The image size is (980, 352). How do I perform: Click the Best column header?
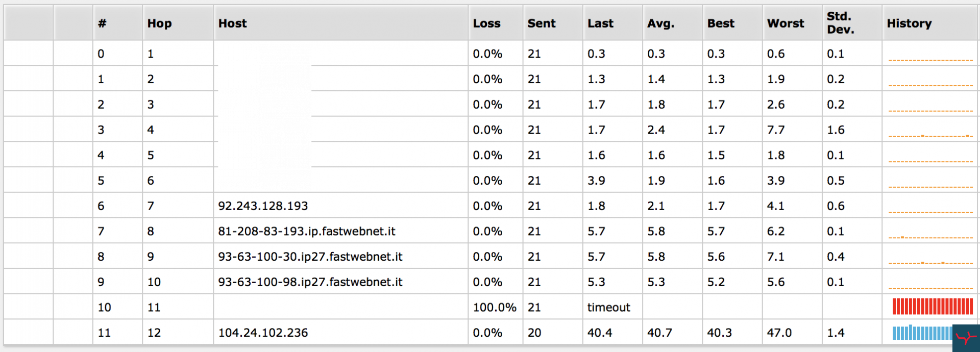click(721, 23)
